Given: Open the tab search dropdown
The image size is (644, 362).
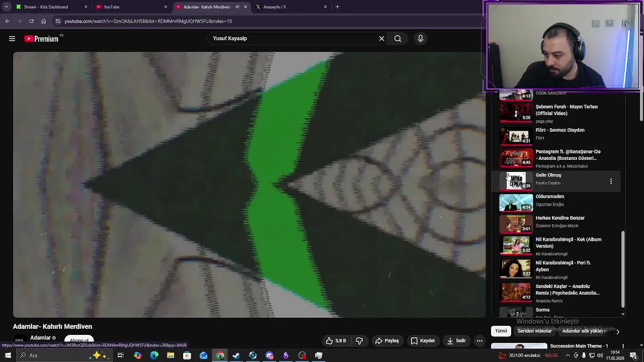Looking at the screenshot, I should coord(7,7).
